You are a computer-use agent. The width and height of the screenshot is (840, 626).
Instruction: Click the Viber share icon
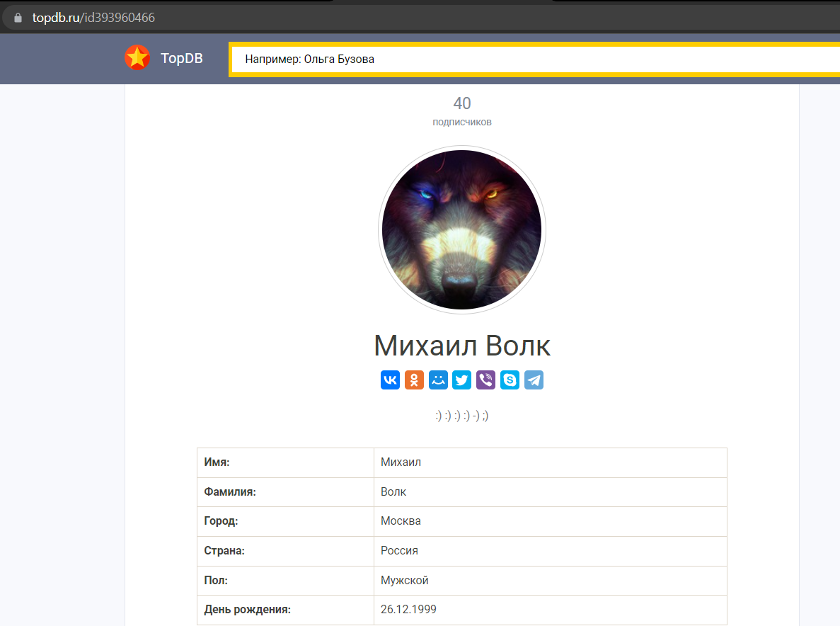click(486, 380)
